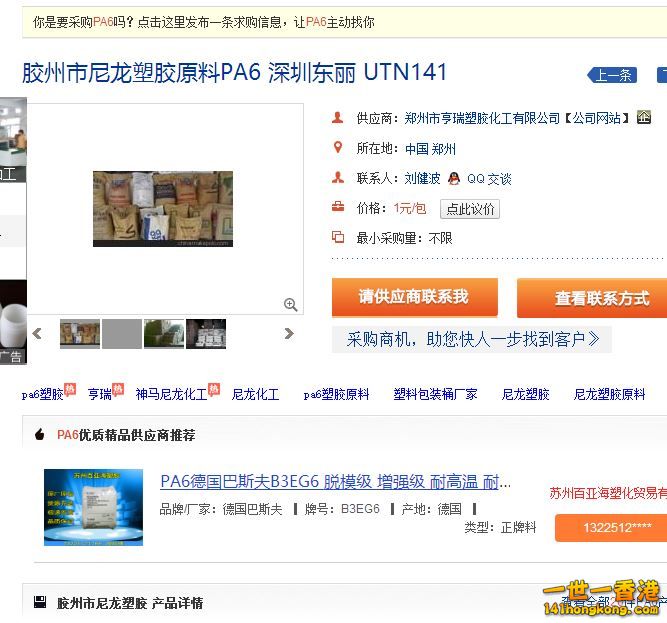The height and width of the screenshot is (623, 667).
Task: Click the product title 胶州市尼龙塑胶原料PA6 深圳东丽 UTN141
Action: click(x=235, y=72)
